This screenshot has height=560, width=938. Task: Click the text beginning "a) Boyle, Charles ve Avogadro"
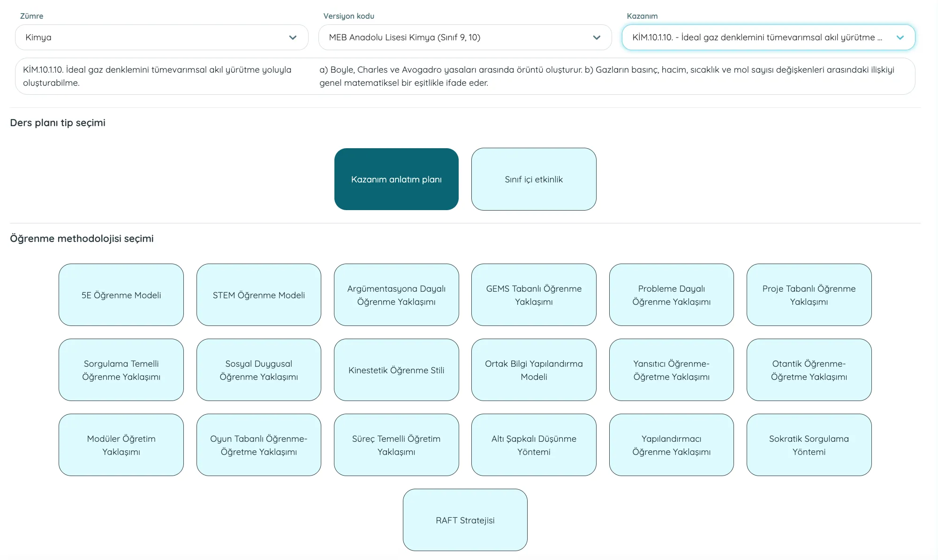pos(607,76)
